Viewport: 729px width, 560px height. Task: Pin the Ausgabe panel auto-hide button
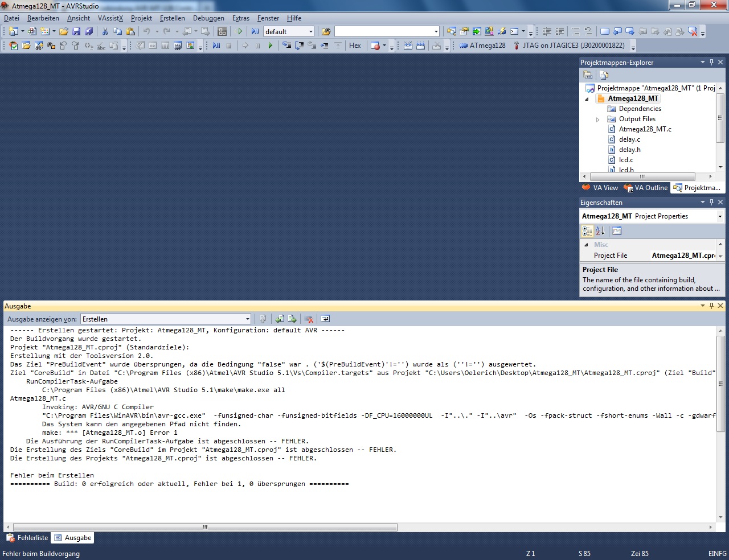(x=711, y=306)
